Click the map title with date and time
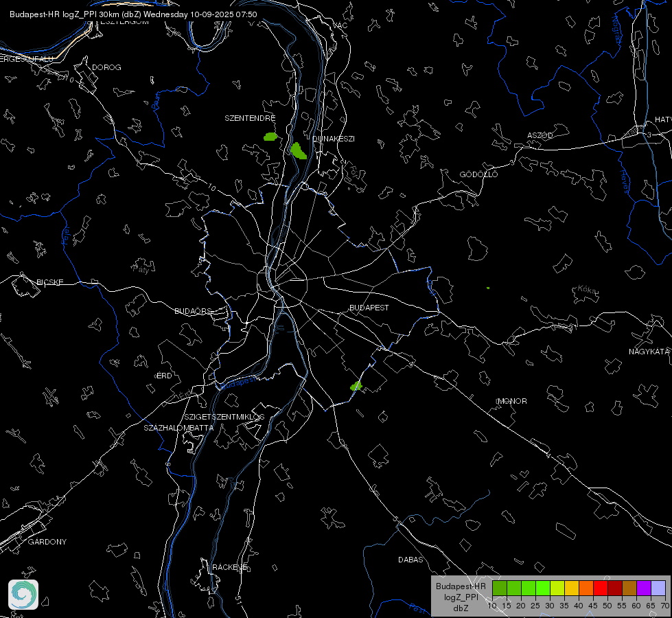Screen dimensions: 672x618 [133, 14]
